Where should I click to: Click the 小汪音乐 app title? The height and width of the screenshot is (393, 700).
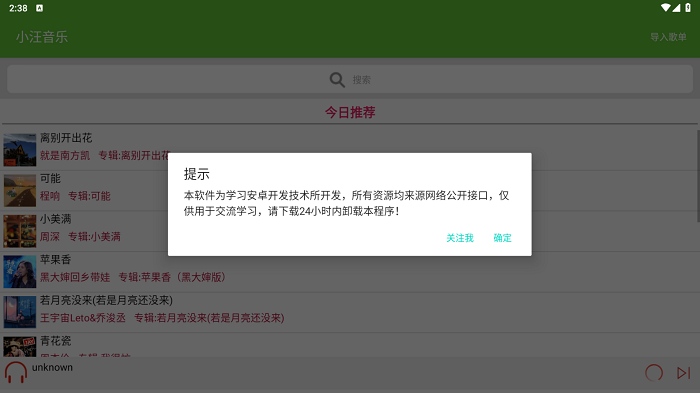42,37
